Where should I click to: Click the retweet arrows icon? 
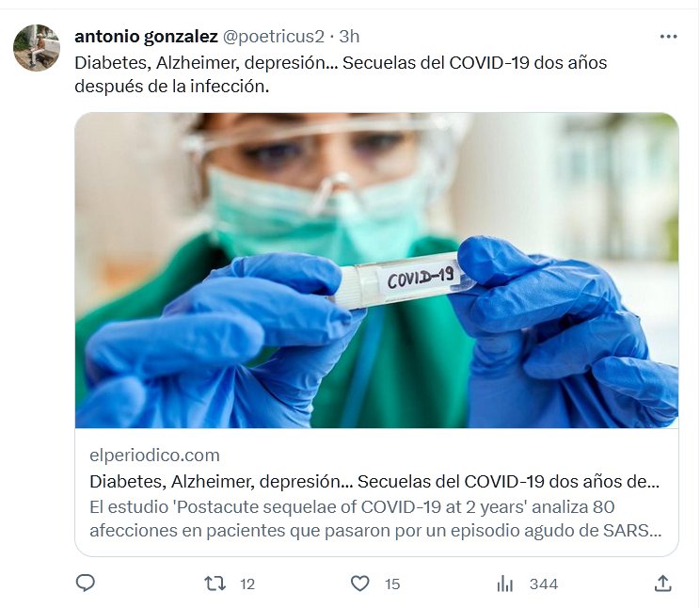pos(215,584)
